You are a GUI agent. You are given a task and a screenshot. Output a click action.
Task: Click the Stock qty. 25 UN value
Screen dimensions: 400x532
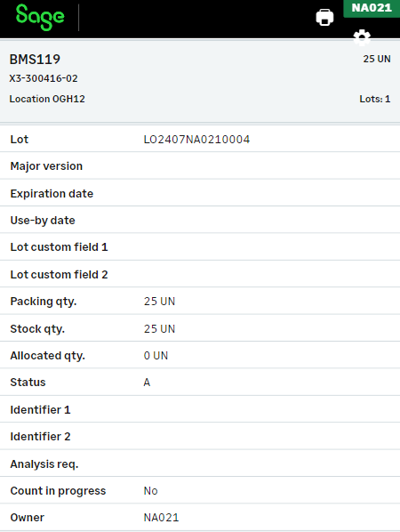point(159,328)
